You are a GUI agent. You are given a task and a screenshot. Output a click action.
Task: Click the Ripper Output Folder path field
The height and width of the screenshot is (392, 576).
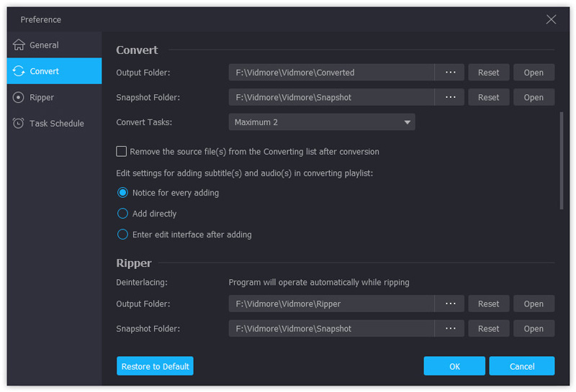click(331, 304)
